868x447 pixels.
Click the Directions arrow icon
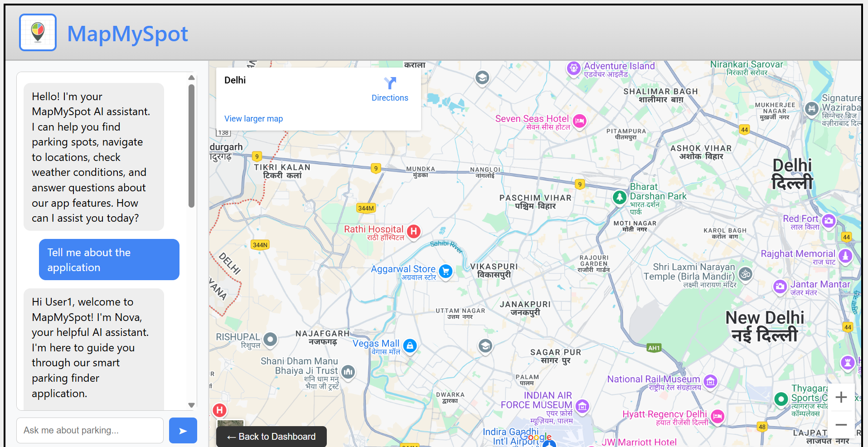click(390, 83)
